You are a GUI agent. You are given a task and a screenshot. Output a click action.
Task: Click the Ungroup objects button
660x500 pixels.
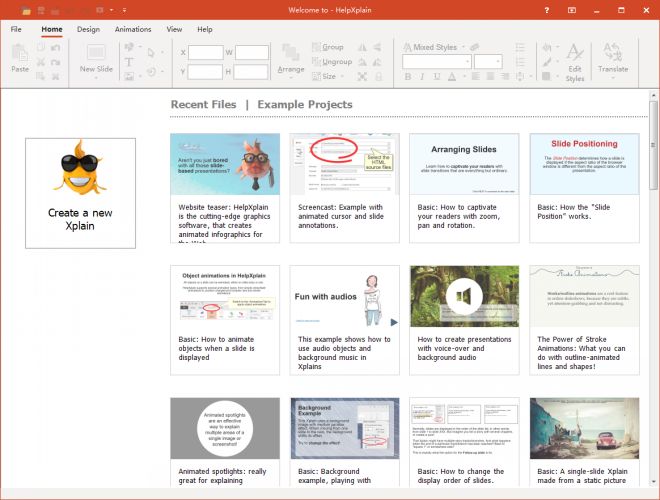(332, 62)
